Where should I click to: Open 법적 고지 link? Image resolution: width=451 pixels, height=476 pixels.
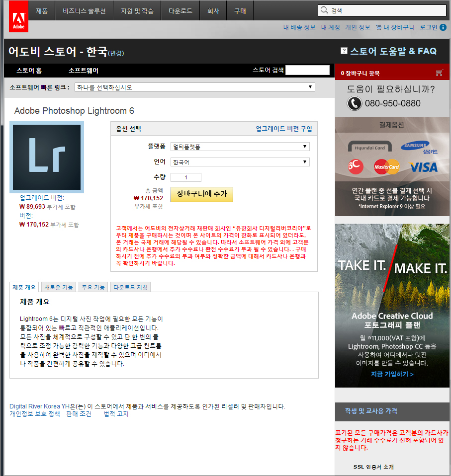click(x=116, y=414)
